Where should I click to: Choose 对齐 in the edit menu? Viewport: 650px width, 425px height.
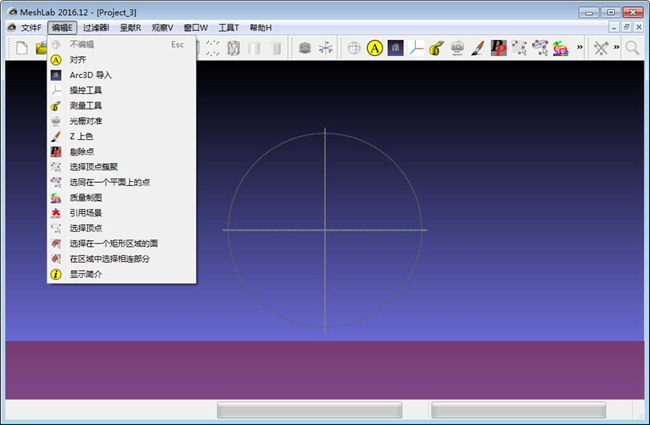coord(121,60)
